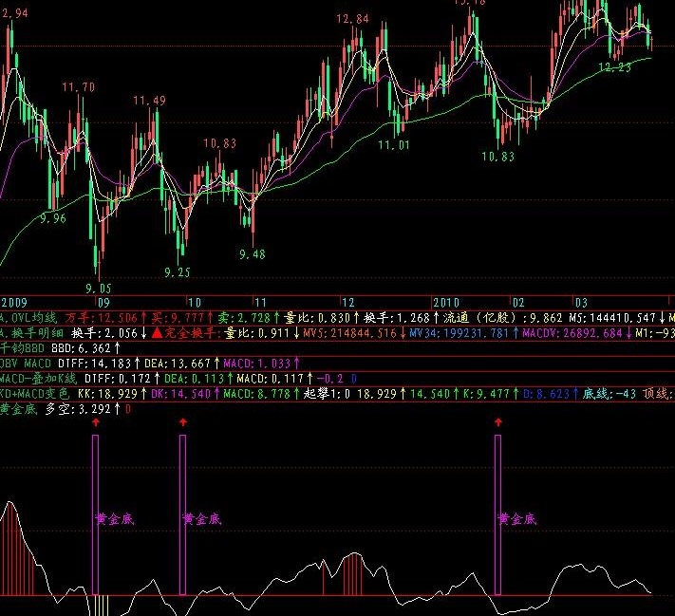Click the 底线:-43 value
This screenshot has height=616, width=675.
coord(609,394)
